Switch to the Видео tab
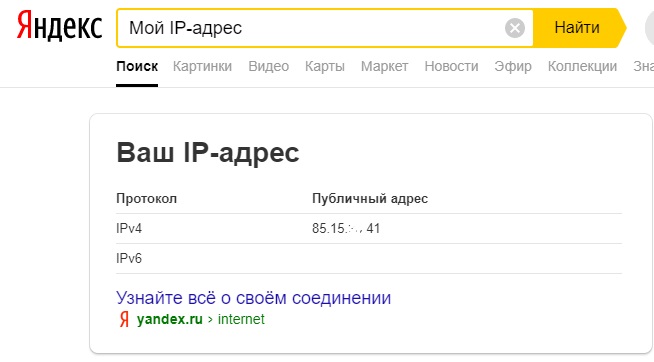This screenshot has height=362, width=654. tap(269, 66)
